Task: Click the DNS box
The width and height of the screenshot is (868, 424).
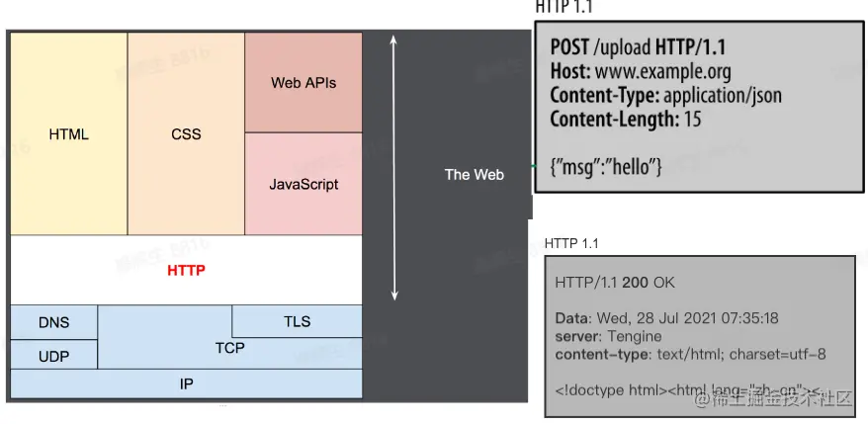Action: click(x=53, y=322)
